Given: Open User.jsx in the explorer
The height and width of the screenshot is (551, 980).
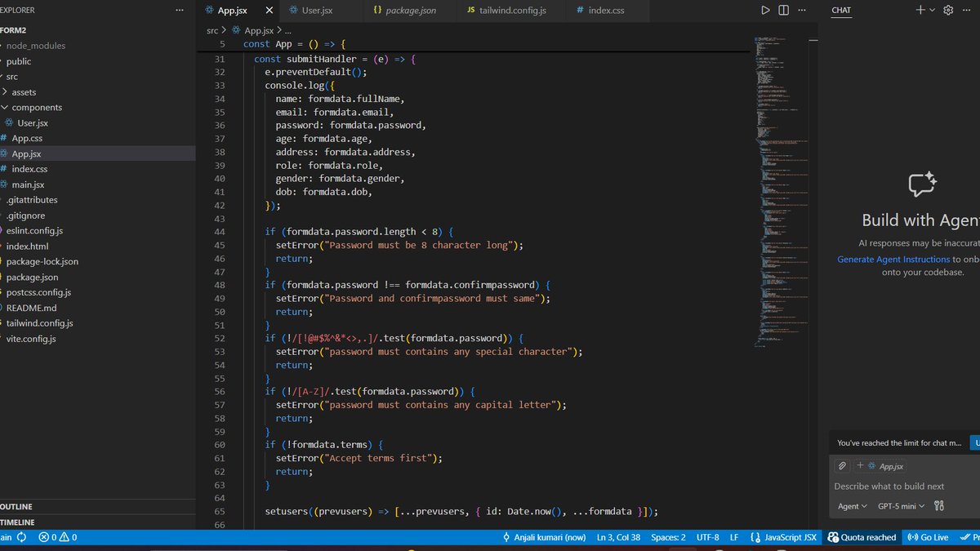Looking at the screenshot, I should click(33, 123).
